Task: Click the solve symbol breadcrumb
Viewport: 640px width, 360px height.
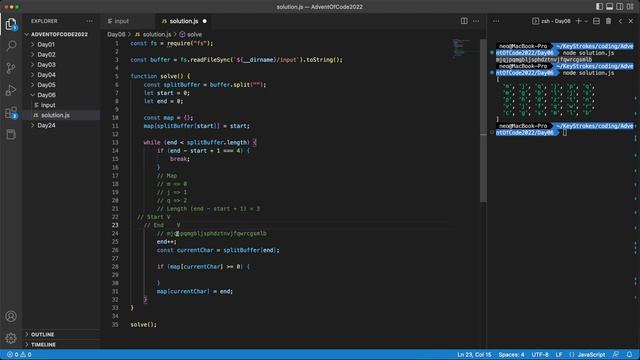Action: coord(191,34)
